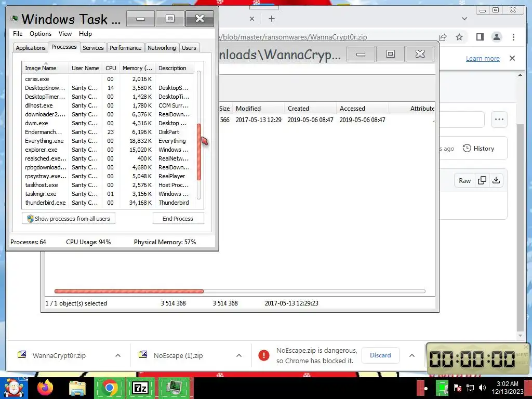
Task: Sort 7-Zip list by Modified column
Action: click(259, 109)
